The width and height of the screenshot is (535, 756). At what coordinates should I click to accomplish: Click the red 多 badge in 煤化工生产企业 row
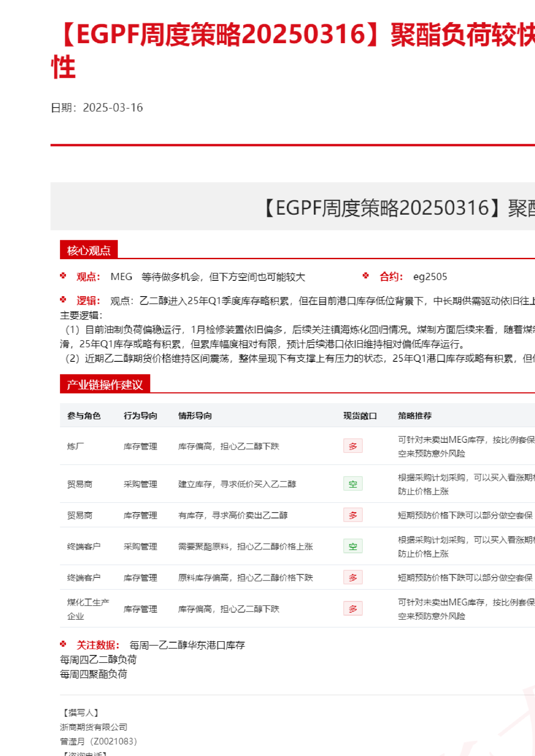click(353, 609)
